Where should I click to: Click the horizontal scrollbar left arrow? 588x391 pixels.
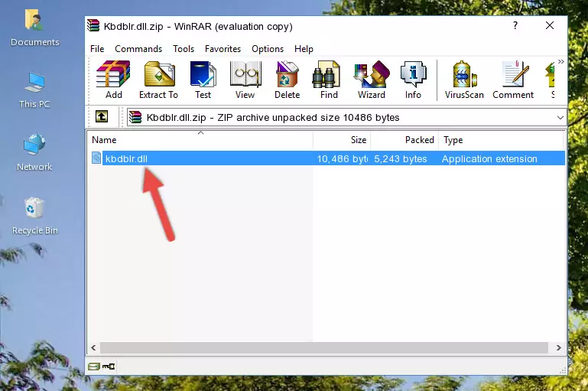pos(93,347)
